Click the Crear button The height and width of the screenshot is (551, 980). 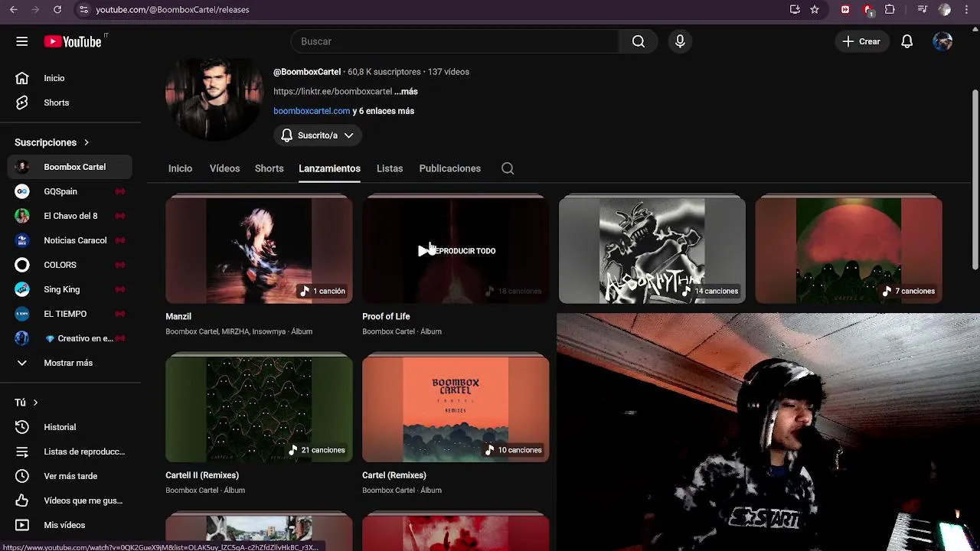pos(861,41)
